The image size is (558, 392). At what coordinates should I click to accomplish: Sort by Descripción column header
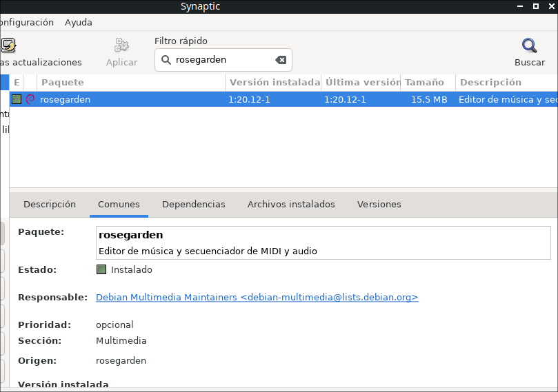point(507,83)
